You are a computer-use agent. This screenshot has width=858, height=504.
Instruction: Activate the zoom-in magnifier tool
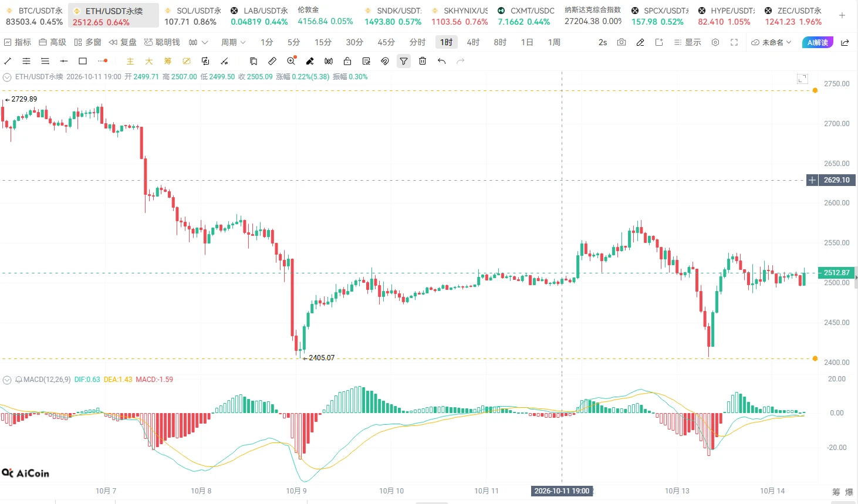[x=292, y=61]
